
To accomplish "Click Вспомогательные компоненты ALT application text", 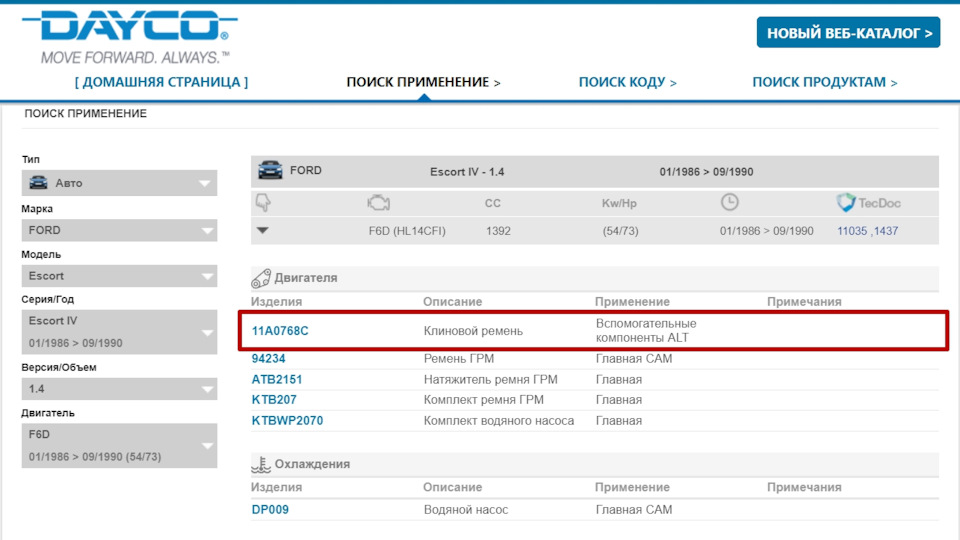I will pyautogui.click(x=646, y=331).
